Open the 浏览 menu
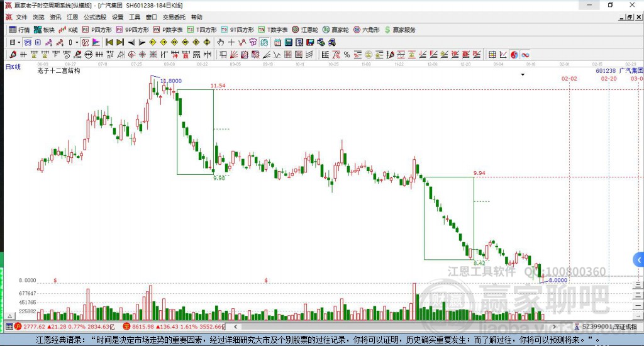 [38, 17]
